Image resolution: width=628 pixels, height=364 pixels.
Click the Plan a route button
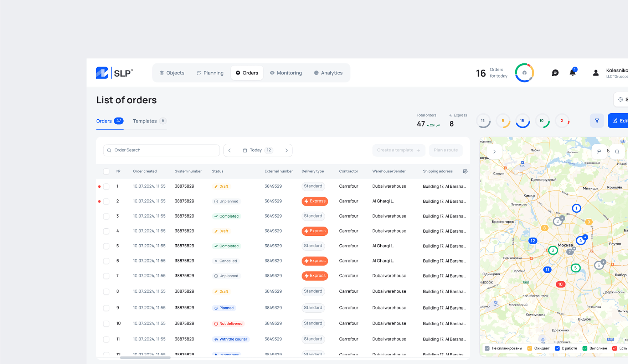[x=446, y=150]
